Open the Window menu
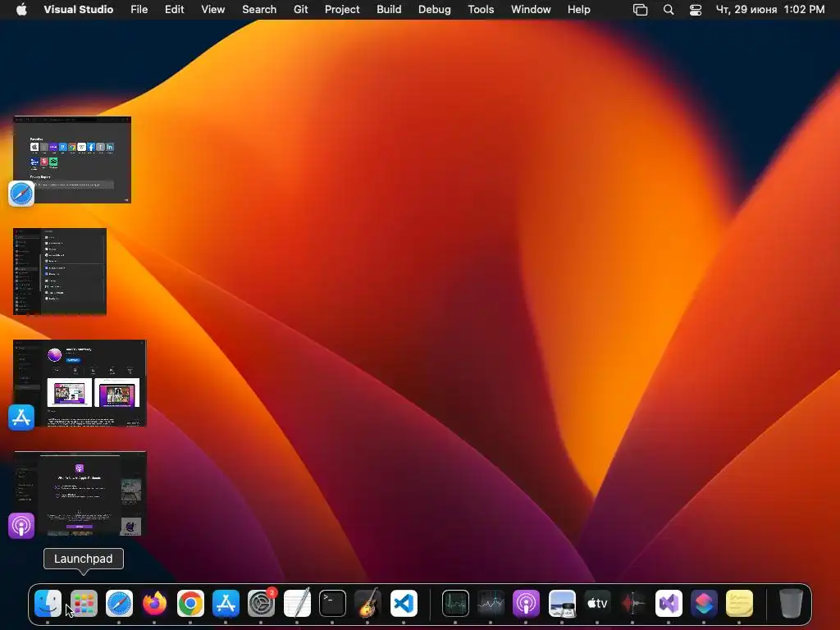 531,10
